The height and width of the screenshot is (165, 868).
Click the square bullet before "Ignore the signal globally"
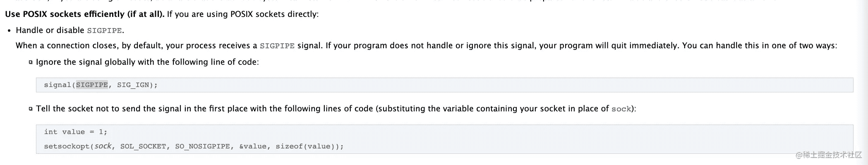[31, 62]
